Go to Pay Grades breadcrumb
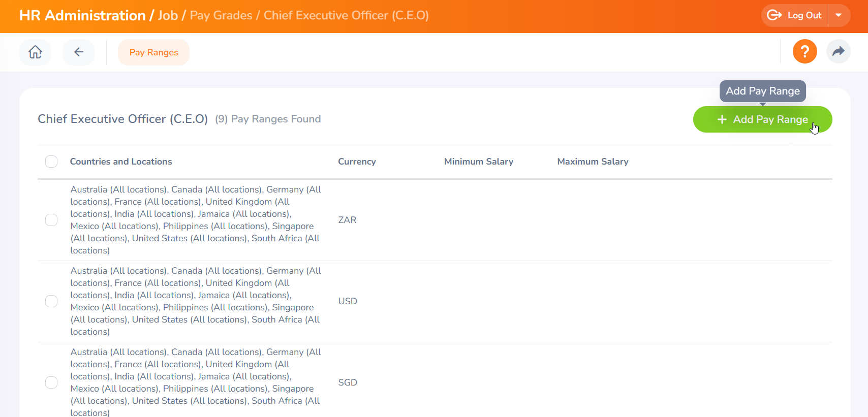This screenshot has width=868, height=417. pos(221,15)
